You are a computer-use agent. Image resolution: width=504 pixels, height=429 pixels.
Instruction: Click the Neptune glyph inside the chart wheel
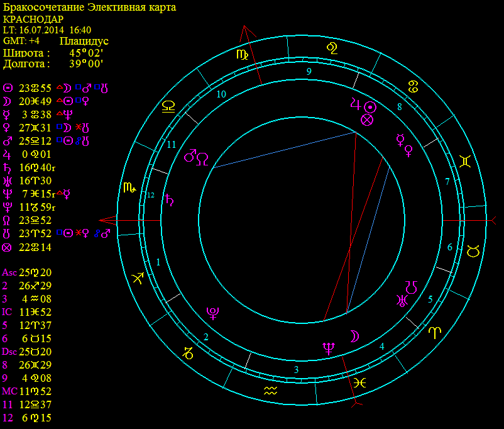329,348
